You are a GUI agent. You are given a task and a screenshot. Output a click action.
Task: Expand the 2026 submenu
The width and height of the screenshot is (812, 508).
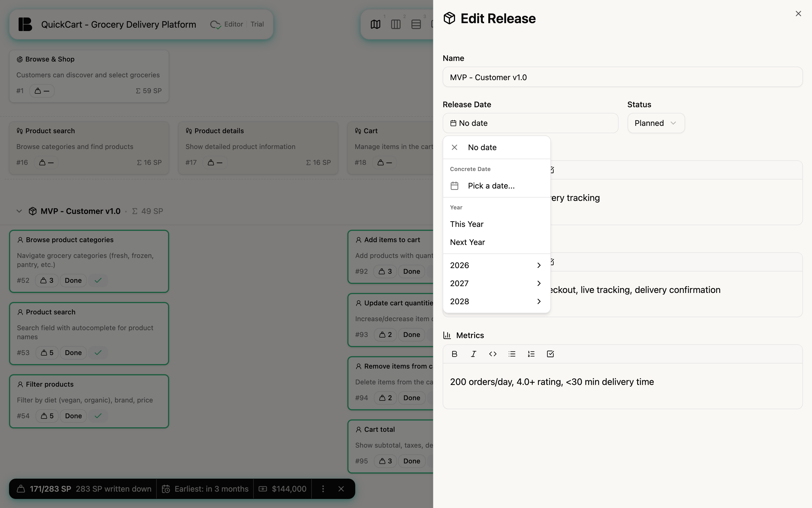coord(497,265)
